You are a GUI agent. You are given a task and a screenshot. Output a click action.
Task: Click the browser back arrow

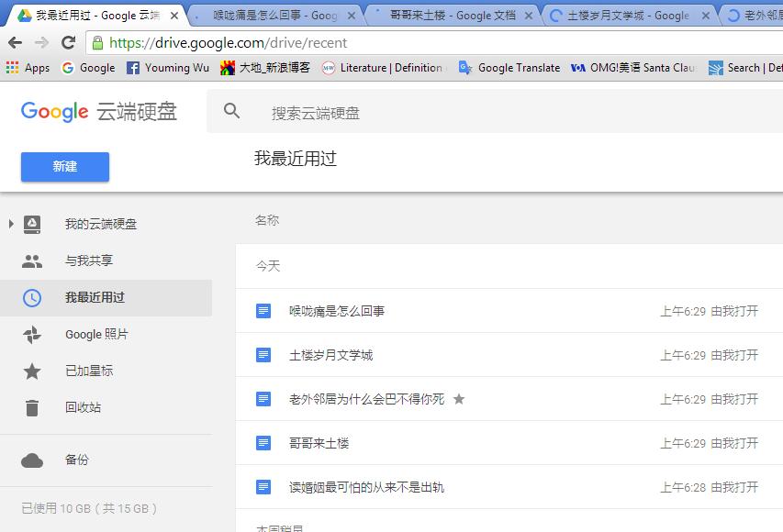point(15,42)
